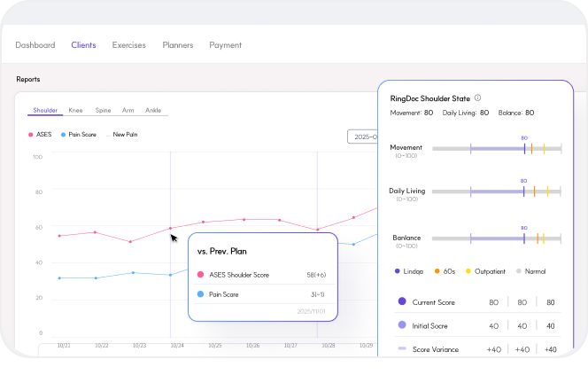Click the Score Variance bar icon

402,348
